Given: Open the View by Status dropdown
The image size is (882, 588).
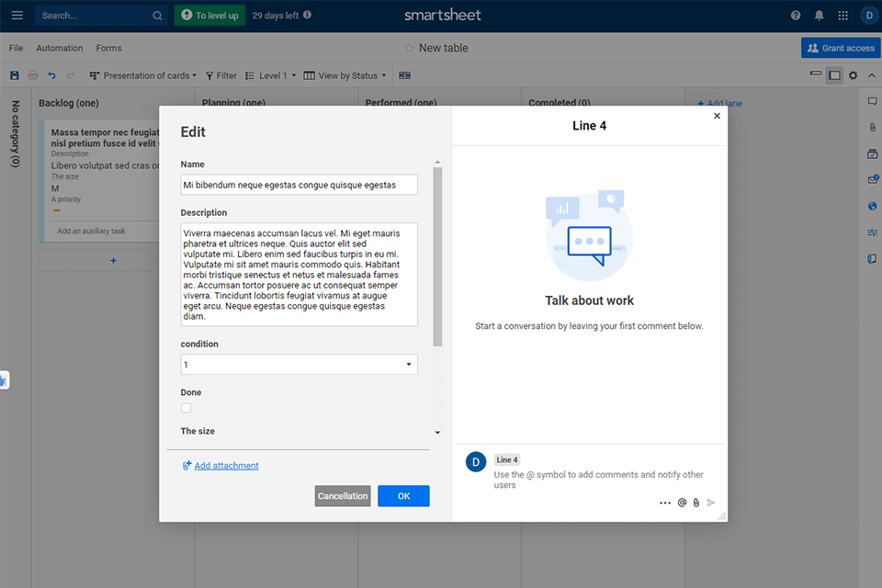Looking at the screenshot, I should 345,75.
